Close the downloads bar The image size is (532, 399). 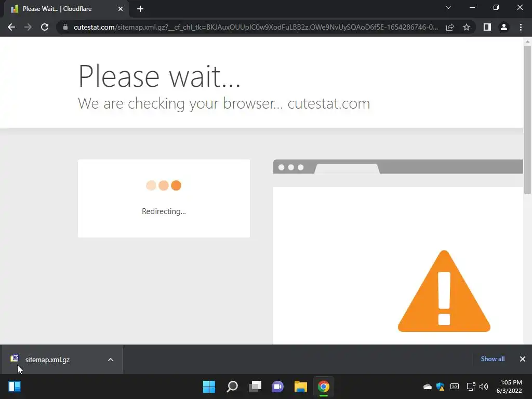coord(523,359)
